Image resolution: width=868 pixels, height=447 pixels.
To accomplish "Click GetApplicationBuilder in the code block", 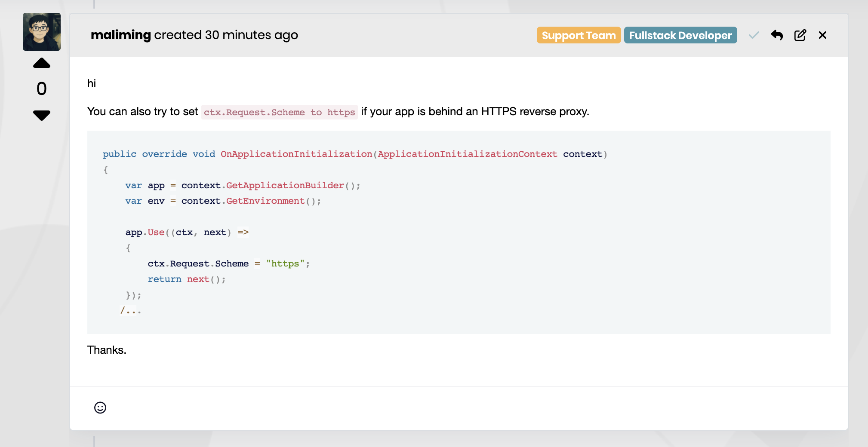I will pyautogui.click(x=285, y=185).
